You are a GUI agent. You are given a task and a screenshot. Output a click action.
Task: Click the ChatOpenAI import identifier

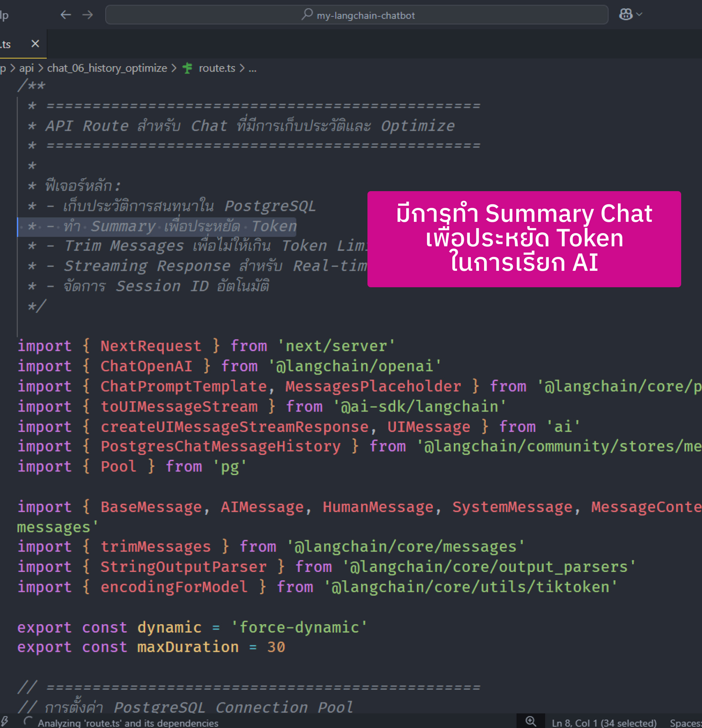pos(146,366)
